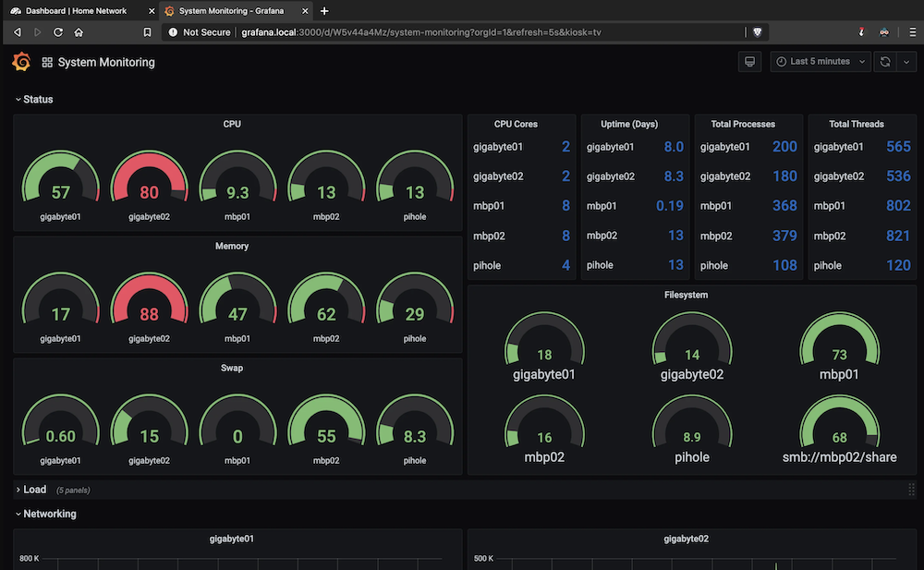
Task: Bookmark this page with the bookmark icon
Action: [x=147, y=31]
